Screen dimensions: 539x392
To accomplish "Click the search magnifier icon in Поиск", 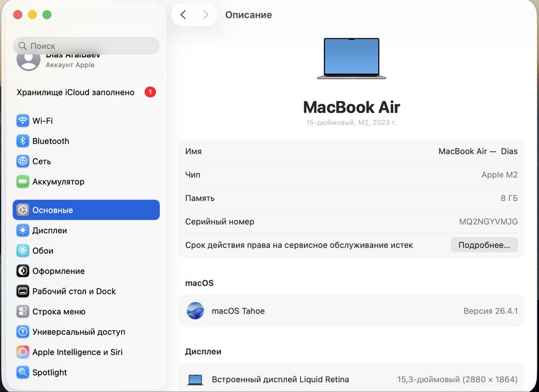I will click(22, 46).
